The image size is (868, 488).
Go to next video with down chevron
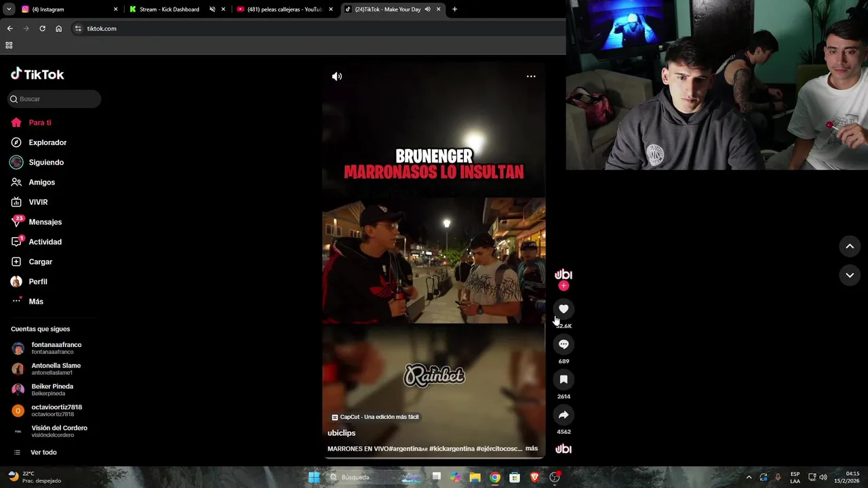point(850,275)
